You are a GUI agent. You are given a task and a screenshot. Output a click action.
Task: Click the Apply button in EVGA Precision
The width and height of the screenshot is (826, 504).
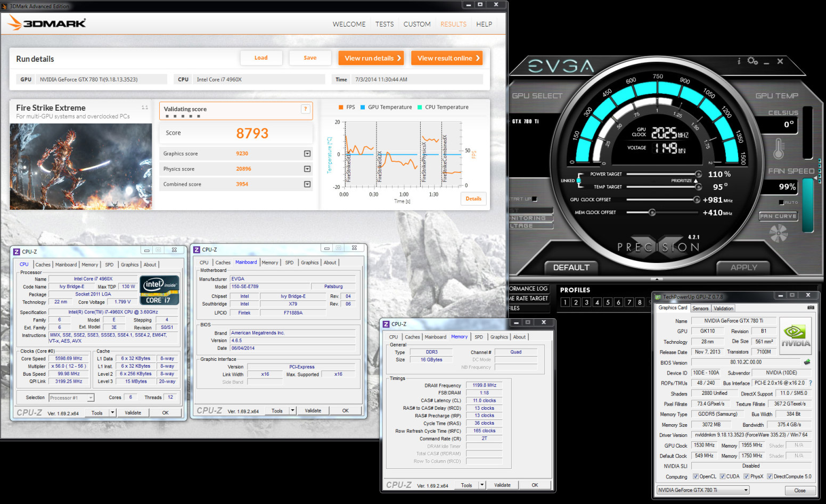(x=743, y=267)
